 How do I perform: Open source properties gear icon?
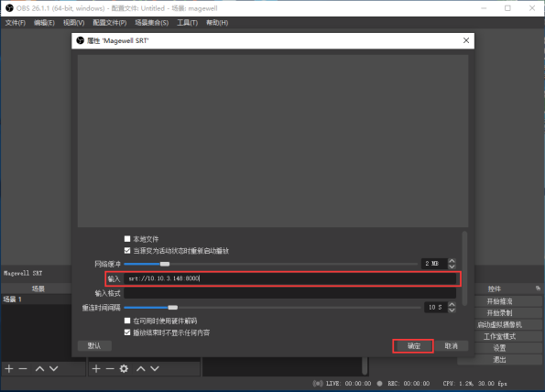[x=124, y=369]
